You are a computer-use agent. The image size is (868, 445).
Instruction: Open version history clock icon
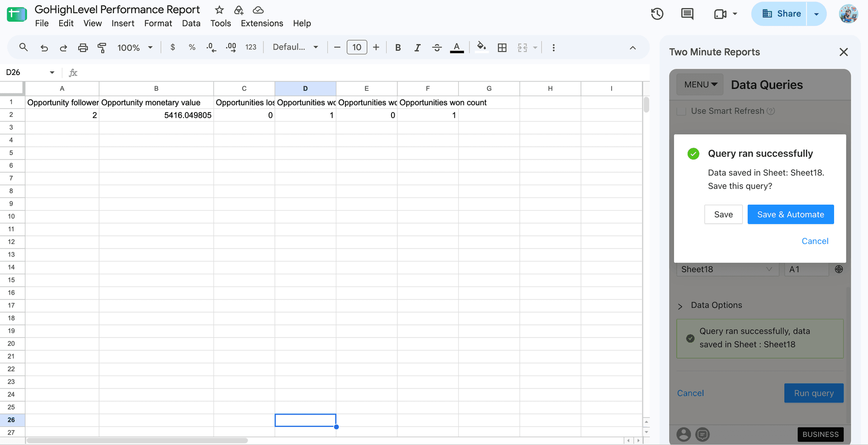[657, 14]
